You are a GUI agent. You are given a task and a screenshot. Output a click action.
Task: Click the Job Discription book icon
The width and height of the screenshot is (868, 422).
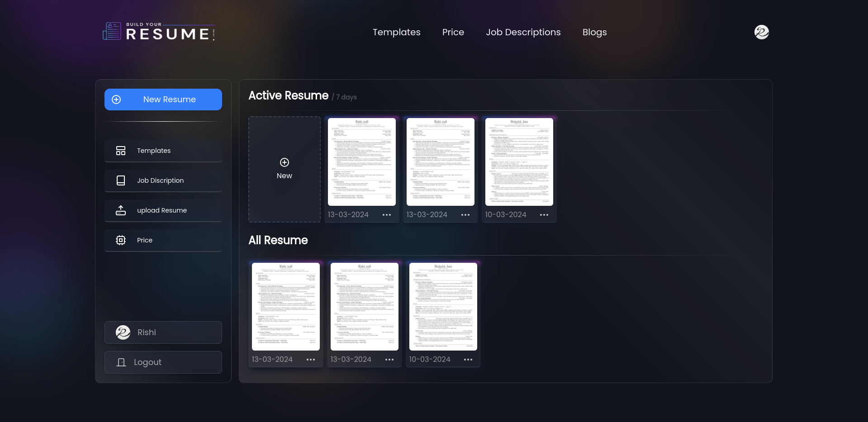click(121, 180)
